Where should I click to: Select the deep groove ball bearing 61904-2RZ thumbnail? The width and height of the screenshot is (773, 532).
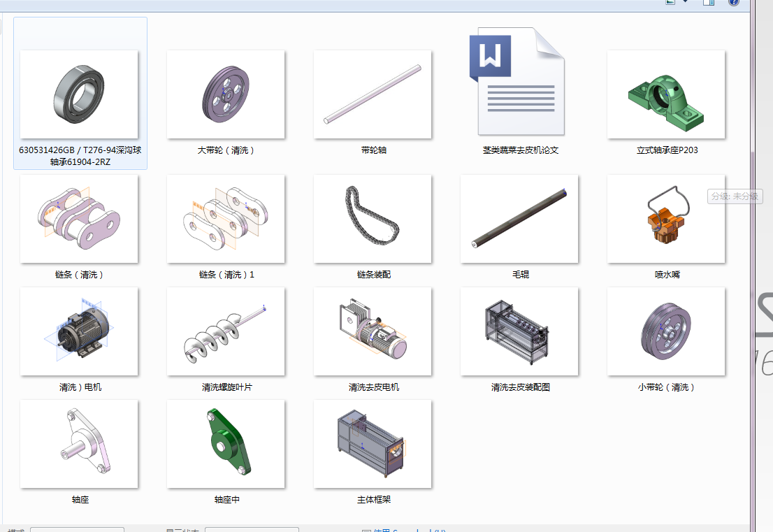[x=79, y=94]
